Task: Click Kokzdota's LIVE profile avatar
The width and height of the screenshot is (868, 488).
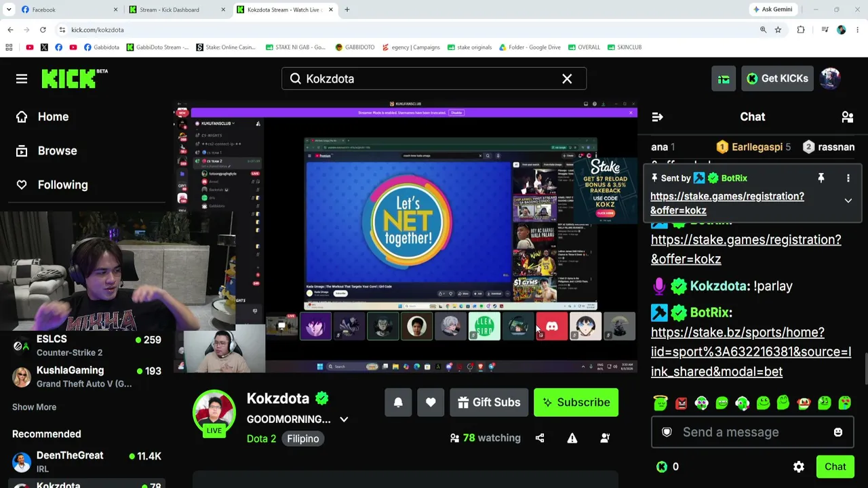Action: coord(214,411)
